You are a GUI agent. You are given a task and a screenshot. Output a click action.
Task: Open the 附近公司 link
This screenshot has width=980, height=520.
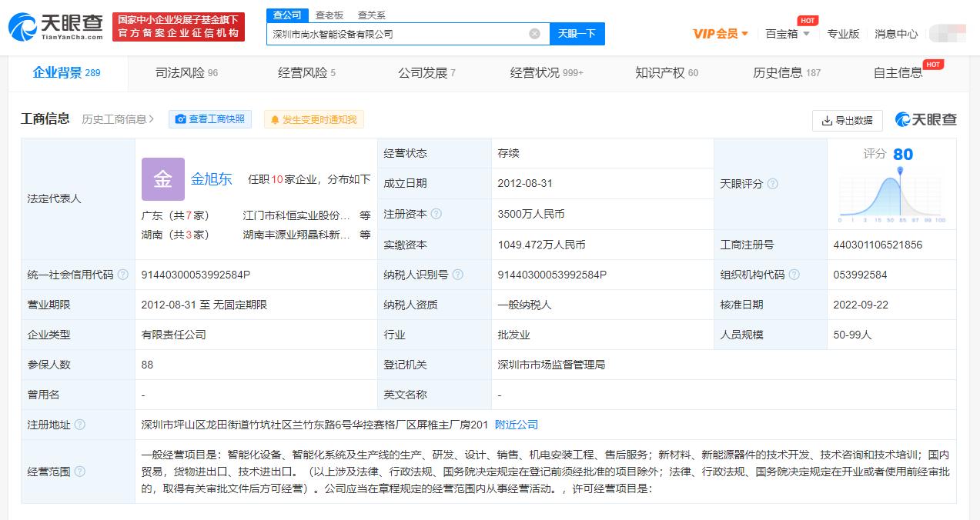coord(517,425)
